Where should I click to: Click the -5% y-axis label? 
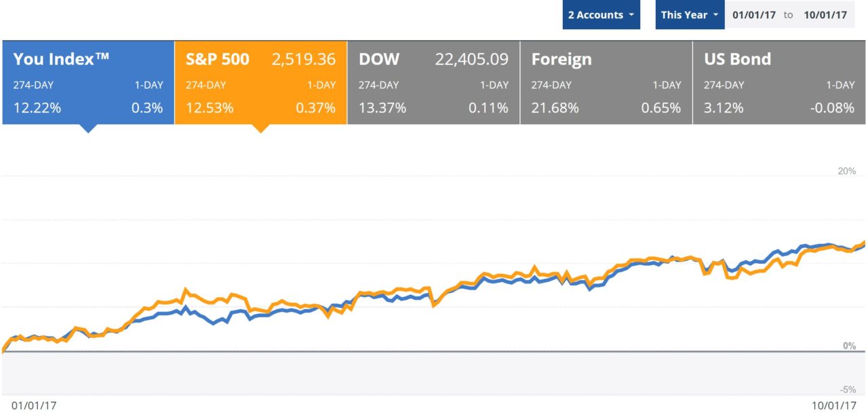[x=848, y=390]
